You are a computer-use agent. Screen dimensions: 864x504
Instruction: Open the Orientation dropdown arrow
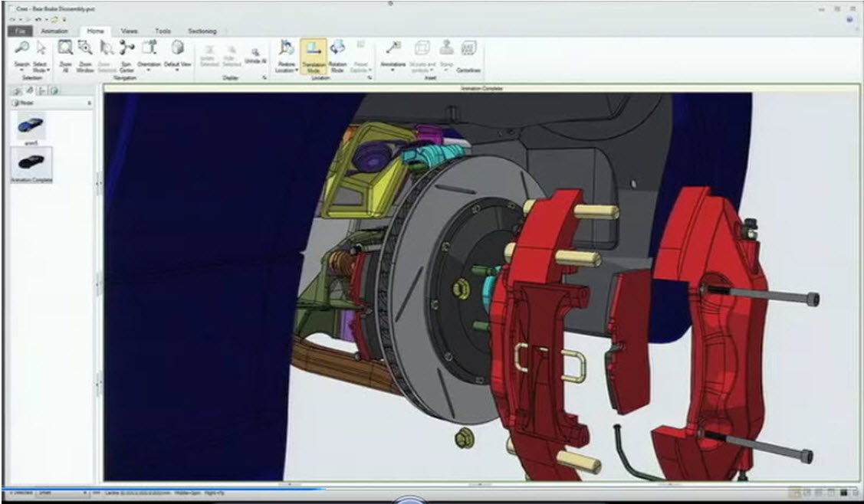pos(149,70)
